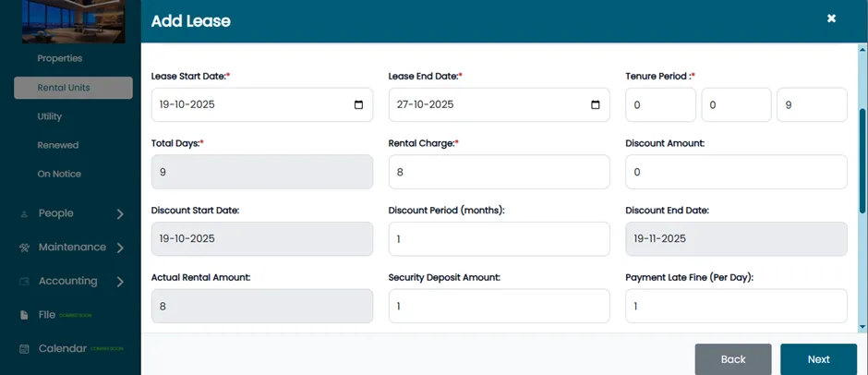The height and width of the screenshot is (375, 868).
Task: Expand the Maintenance menu chevron
Action: tap(120, 248)
